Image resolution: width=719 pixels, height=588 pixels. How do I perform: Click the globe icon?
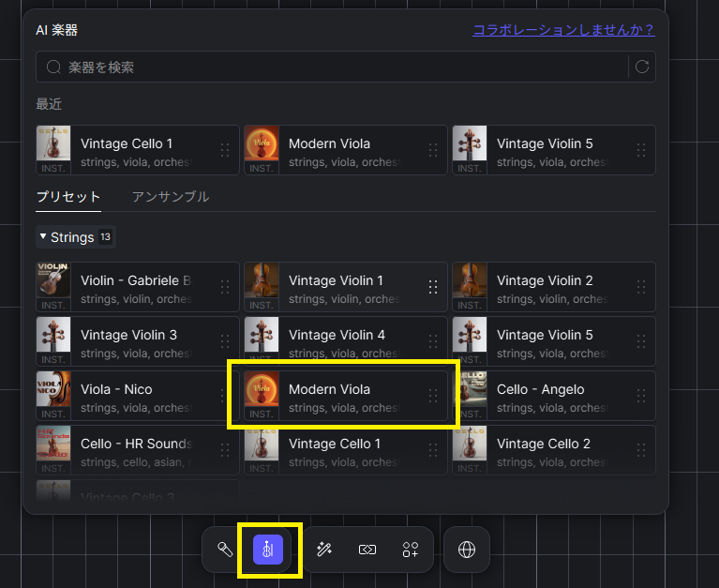467,550
